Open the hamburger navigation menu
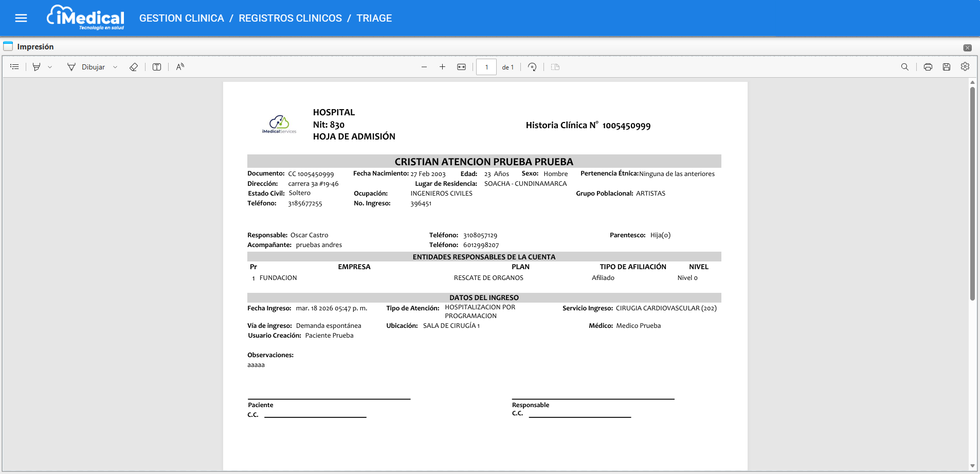The width and height of the screenshot is (980, 474). (21, 19)
